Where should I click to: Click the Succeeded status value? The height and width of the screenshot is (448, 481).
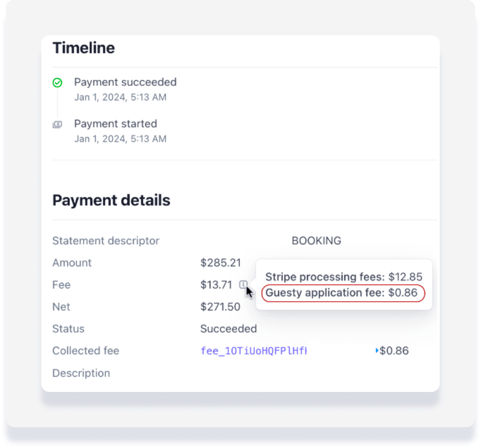(x=229, y=329)
